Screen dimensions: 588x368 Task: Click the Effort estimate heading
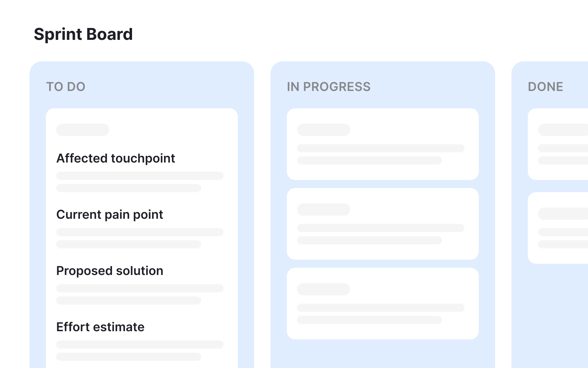pos(100,327)
